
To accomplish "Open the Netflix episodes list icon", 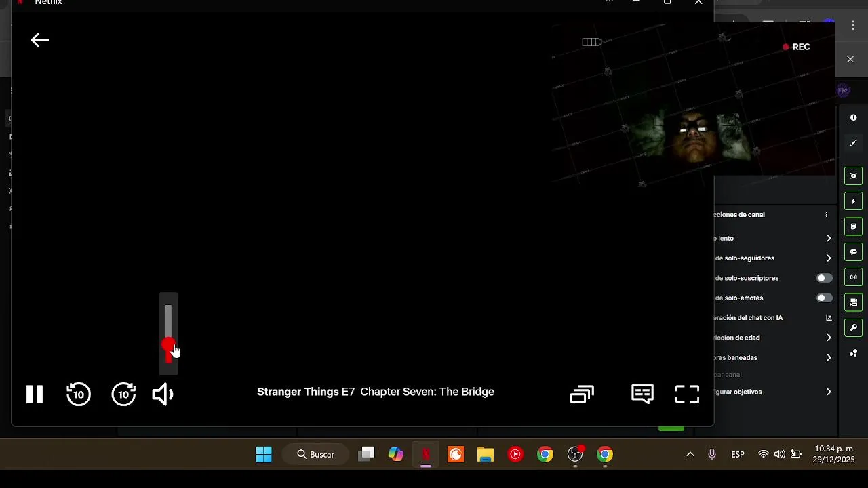I will [x=582, y=394].
